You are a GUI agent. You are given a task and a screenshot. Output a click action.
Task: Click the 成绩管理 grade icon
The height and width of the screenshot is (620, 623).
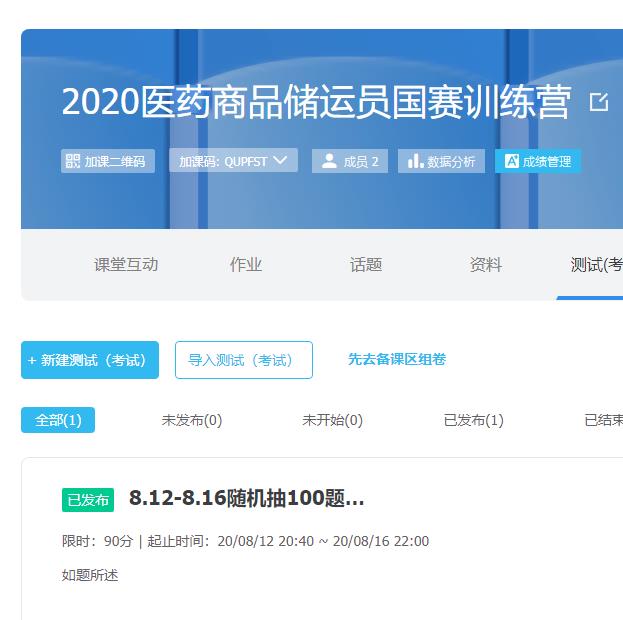511,161
